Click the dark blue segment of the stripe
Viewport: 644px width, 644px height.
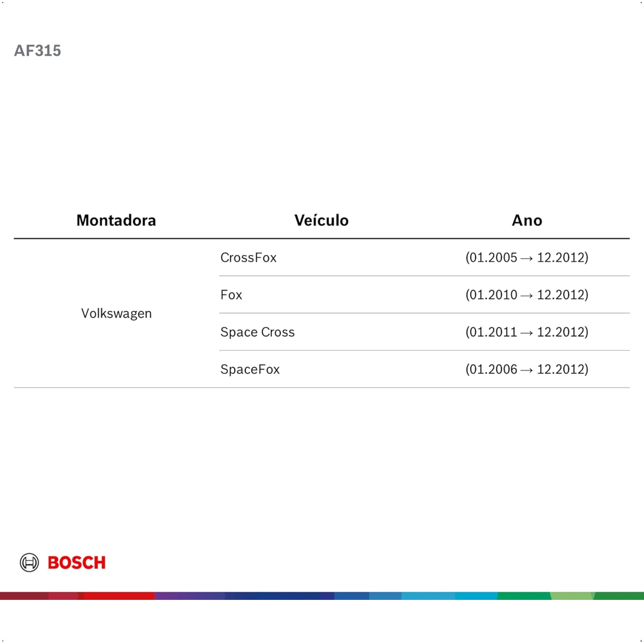(279, 596)
